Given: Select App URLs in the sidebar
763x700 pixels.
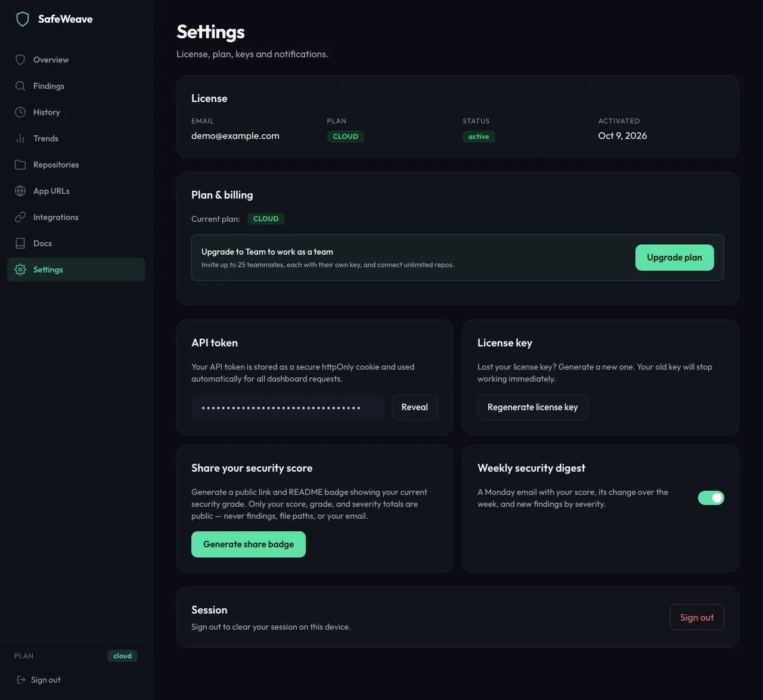Looking at the screenshot, I should click(76, 191).
